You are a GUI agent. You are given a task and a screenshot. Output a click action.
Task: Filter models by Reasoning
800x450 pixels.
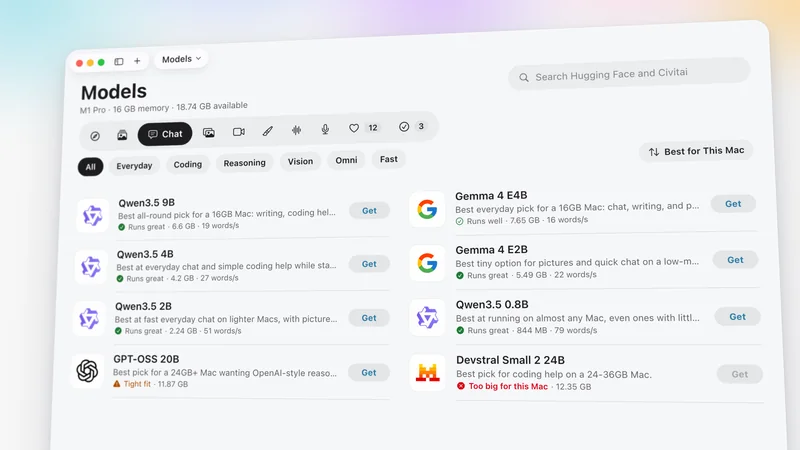click(244, 163)
